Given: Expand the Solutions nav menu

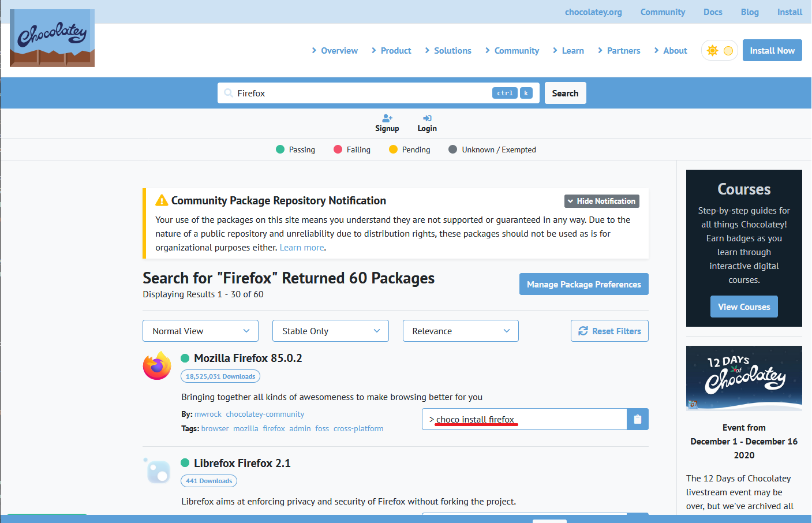Looking at the screenshot, I should coord(448,51).
